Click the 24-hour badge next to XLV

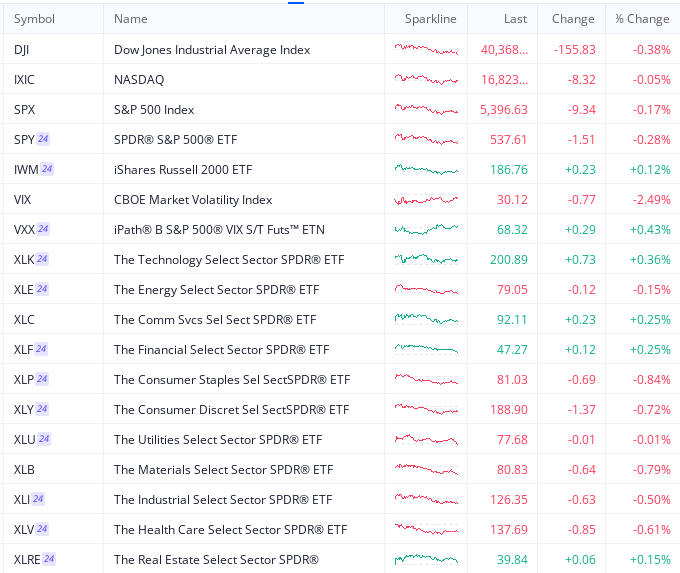pyautogui.click(x=42, y=529)
